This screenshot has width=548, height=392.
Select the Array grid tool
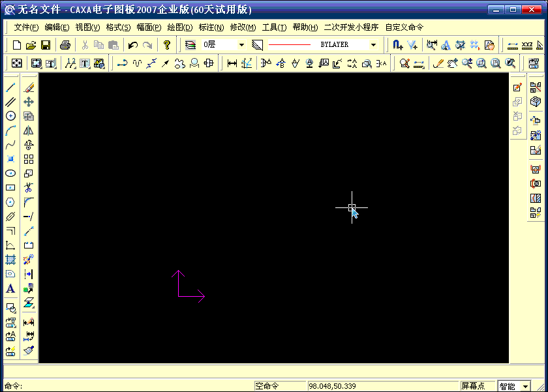click(x=29, y=159)
